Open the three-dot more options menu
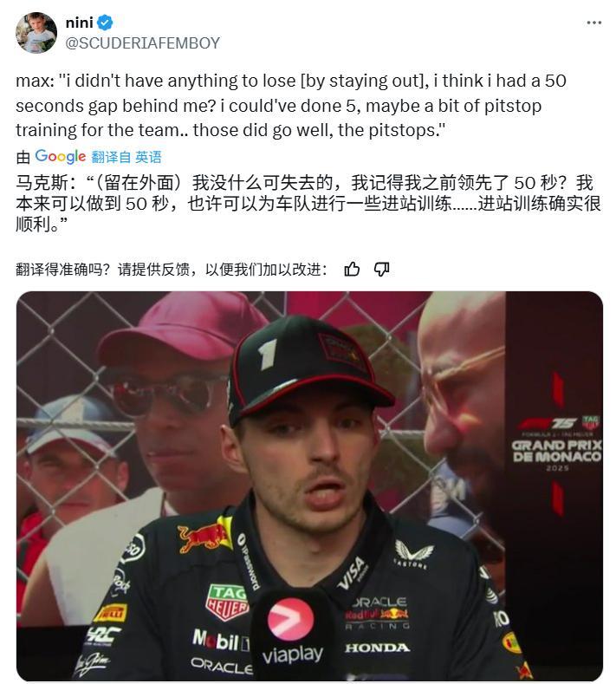This screenshot has width=616, height=684. [x=593, y=23]
